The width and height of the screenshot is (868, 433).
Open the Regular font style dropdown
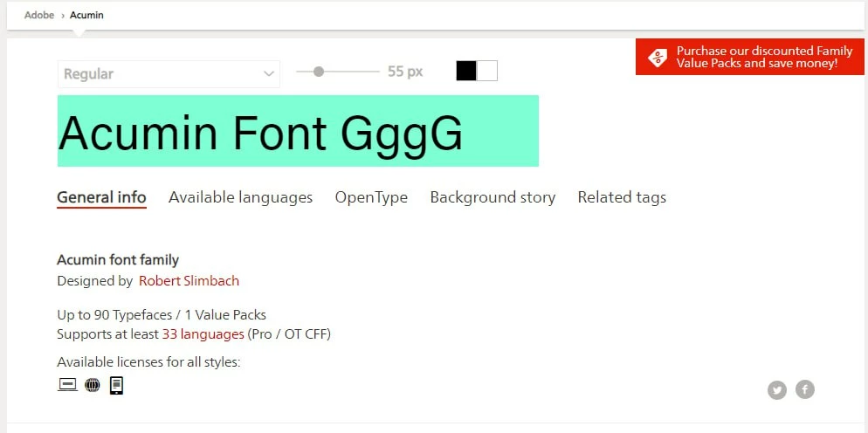(x=169, y=74)
